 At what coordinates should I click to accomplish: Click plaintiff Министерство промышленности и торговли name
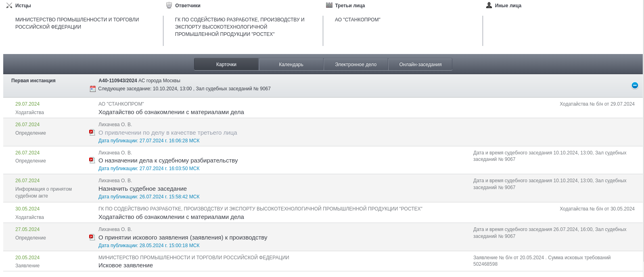coord(77,23)
